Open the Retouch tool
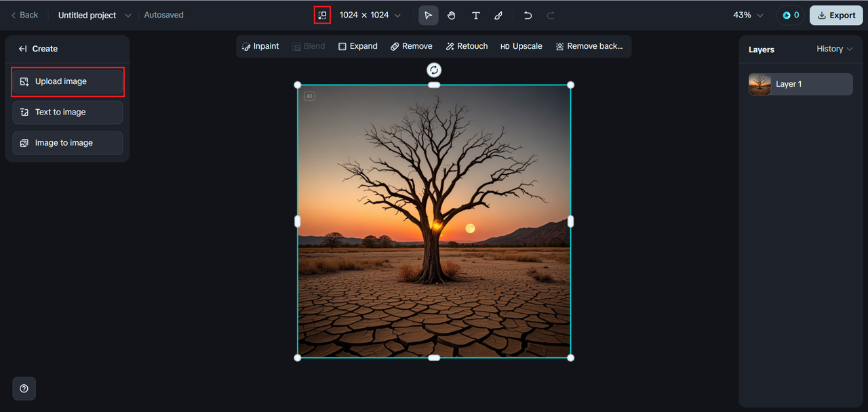 click(467, 46)
